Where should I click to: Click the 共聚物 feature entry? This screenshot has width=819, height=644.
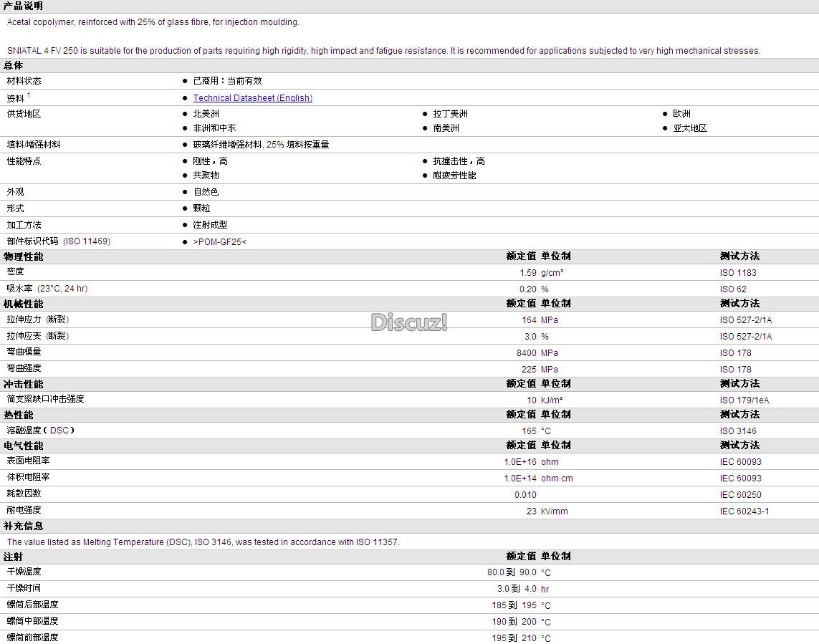coord(206,176)
